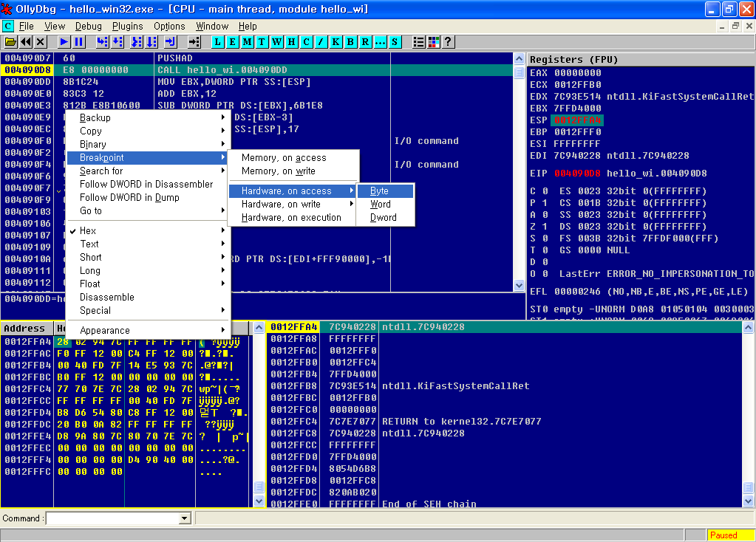Open the Plugins menu

pos(128,26)
